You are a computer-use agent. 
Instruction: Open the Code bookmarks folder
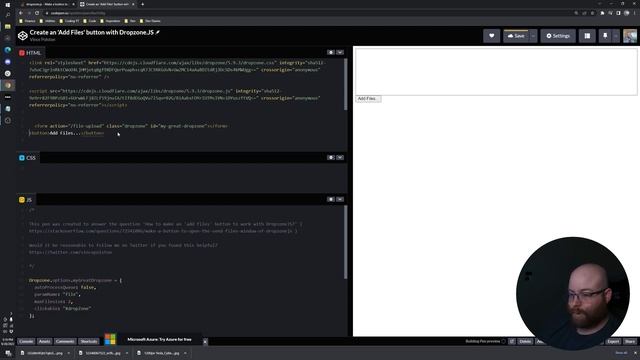click(x=90, y=21)
